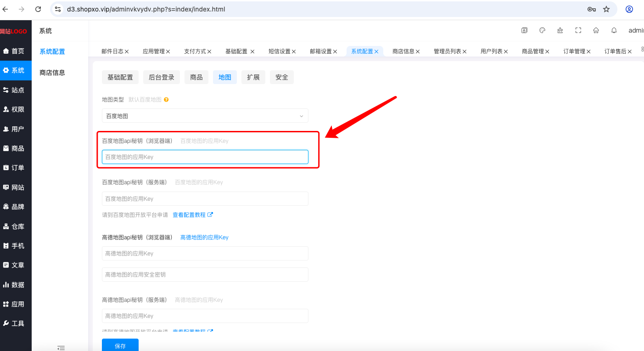Close the 邮件日志 tab
The image size is (644, 351).
(127, 51)
